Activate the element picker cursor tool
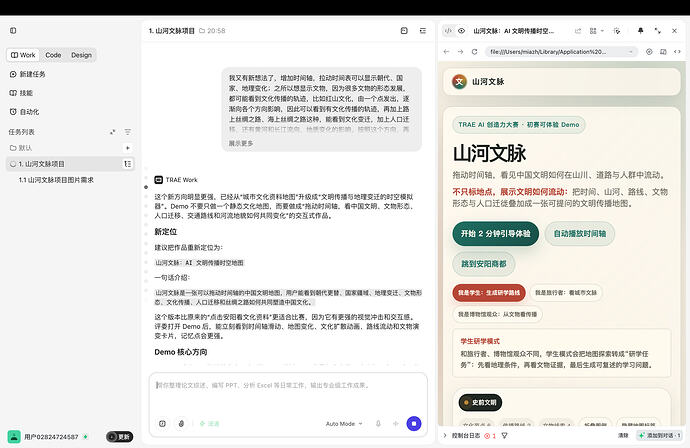This screenshot has width=690, height=448. click(x=617, y=31)
